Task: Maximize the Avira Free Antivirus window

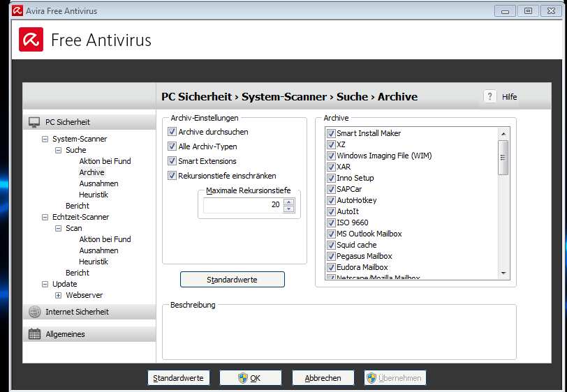Action: [528, 11]
